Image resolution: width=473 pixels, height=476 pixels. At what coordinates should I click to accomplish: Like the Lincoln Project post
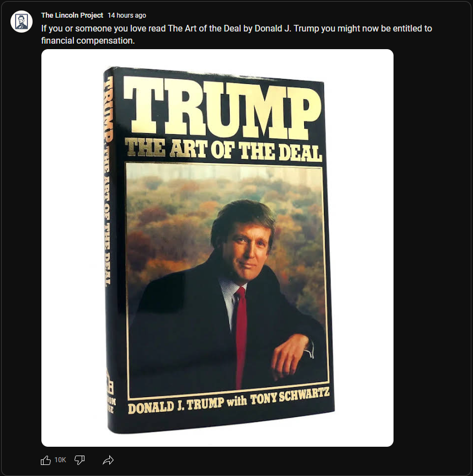(x=46, y=460)
